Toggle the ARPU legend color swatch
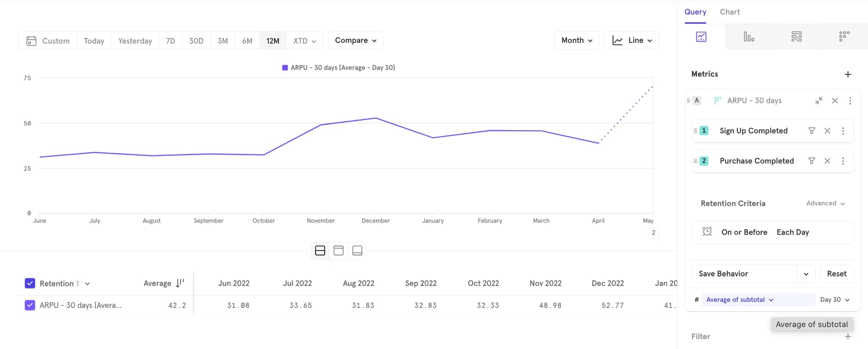The width and height of the screenshot is (868, 349). point(285,68)
